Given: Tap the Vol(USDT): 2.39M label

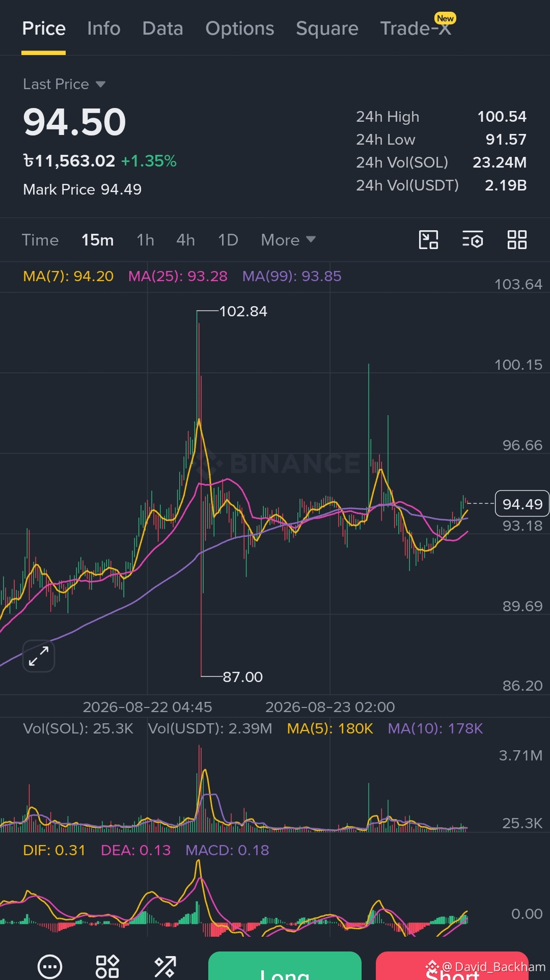Looking at the screenshot, I should point(210,728).
